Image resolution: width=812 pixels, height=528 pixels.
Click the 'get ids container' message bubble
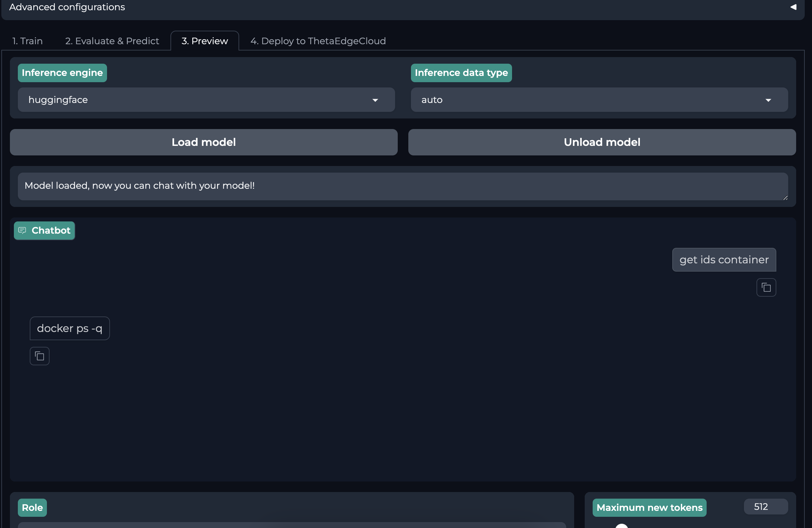click(724, 260)
